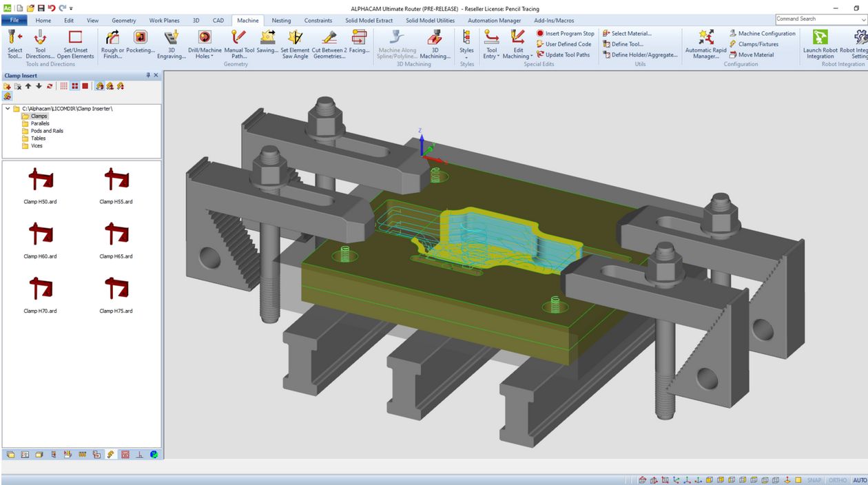This screenshot has width=868, height=485.
Task: Toggle SNAP mode in status bar
Action: tap(814, 480)
